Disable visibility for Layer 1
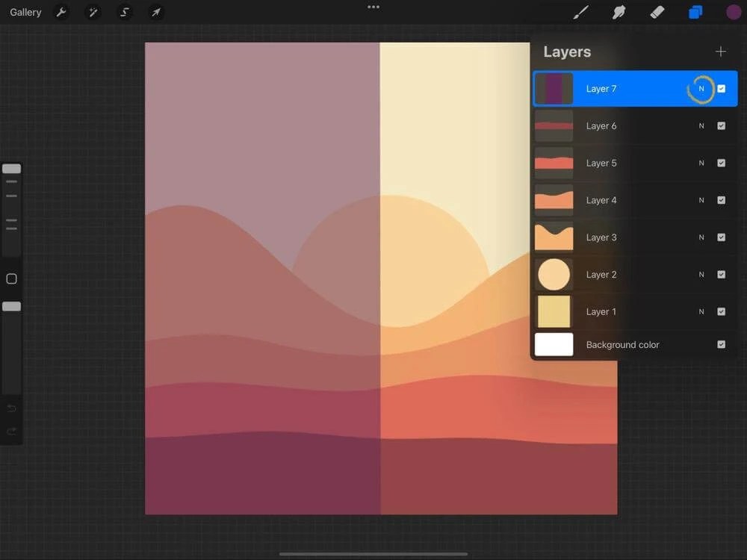The width and height of the screenshot is (747, 560). [722, 311]
